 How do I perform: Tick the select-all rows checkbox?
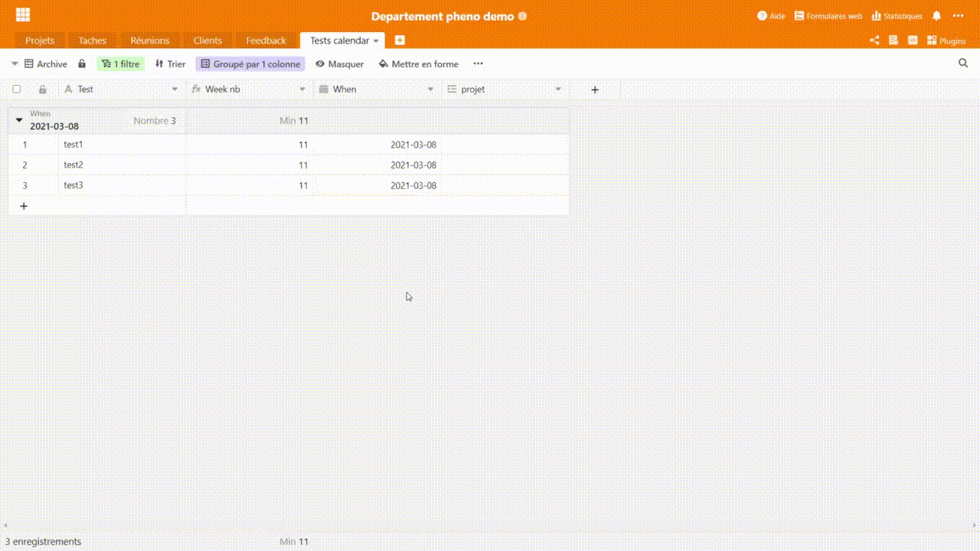[x=17, y=90]
